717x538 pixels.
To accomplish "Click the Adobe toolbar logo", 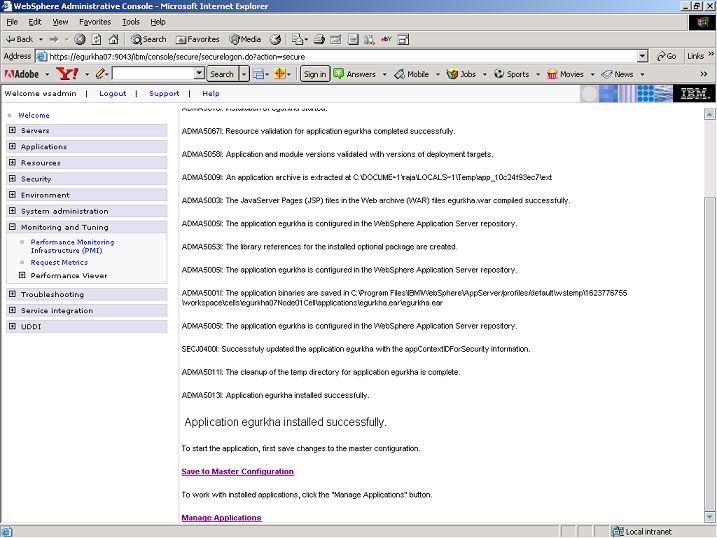I will [21, 74].
